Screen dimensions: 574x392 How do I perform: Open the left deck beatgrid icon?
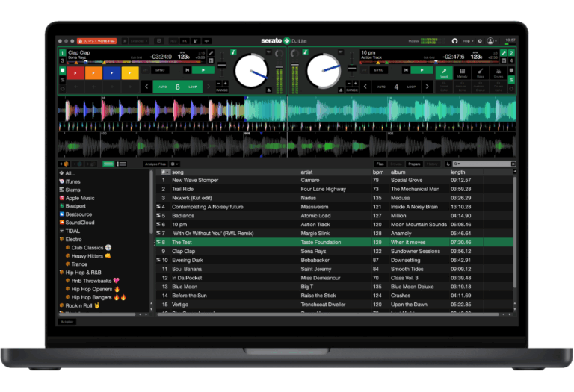tap(211, 60)
